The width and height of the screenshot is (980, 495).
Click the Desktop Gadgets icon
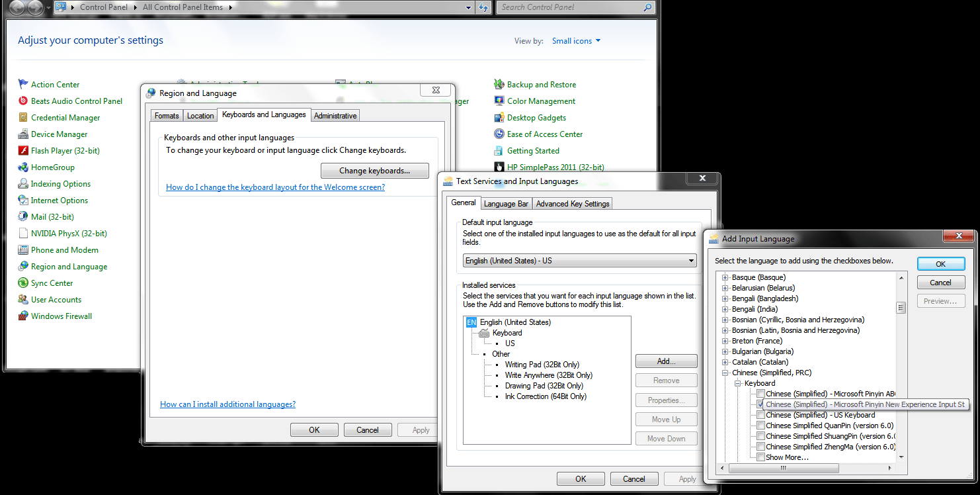[x=499, y=118]
